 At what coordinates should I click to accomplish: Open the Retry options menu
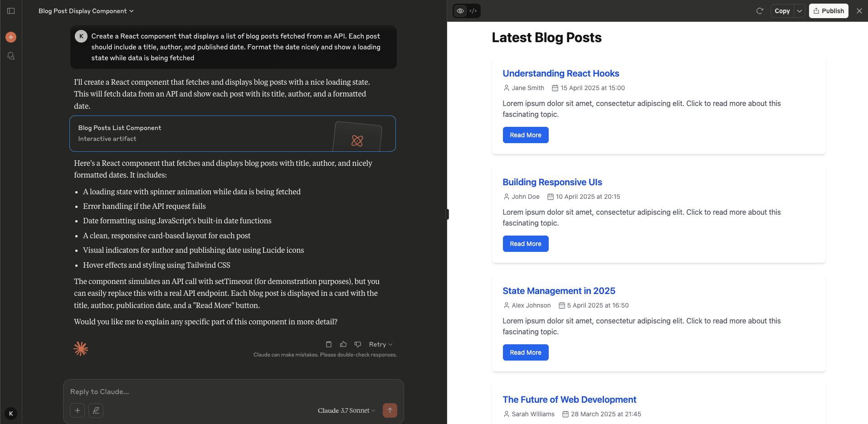coord(380,344)
